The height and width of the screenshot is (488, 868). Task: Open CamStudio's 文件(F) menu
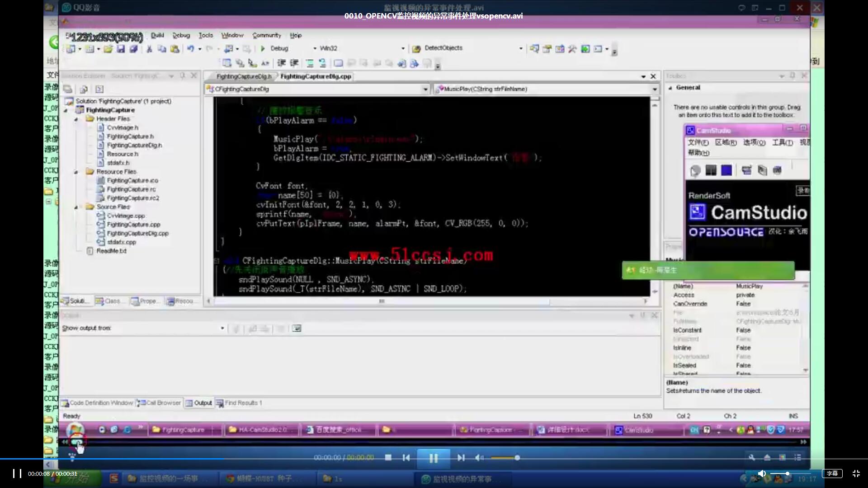[x=698, y=142]
